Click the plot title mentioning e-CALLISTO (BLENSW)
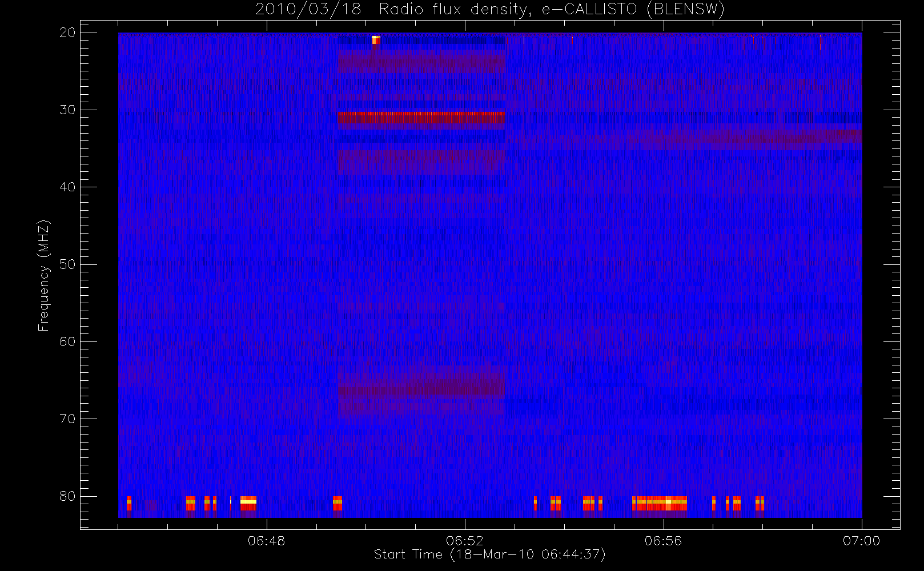This screenshot has height=571, width=924. pos(489,10)
